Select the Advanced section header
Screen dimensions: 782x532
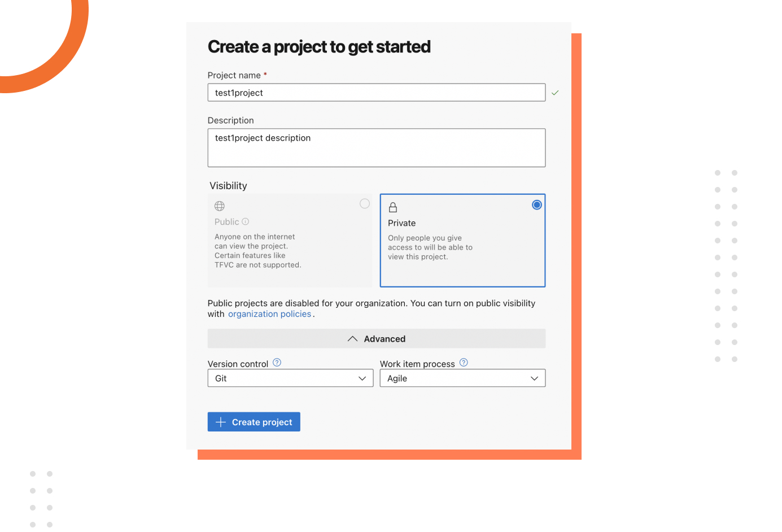click(376, 338)
